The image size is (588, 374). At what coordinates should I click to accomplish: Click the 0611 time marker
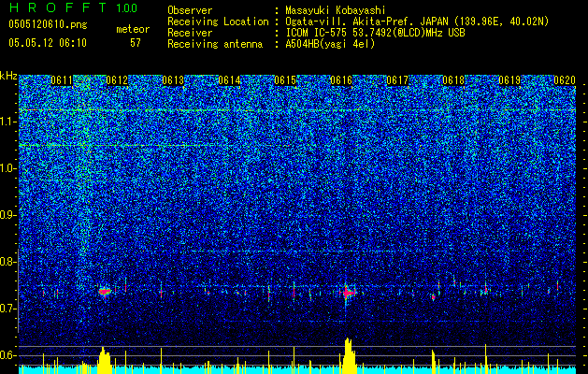pos(62,80)
